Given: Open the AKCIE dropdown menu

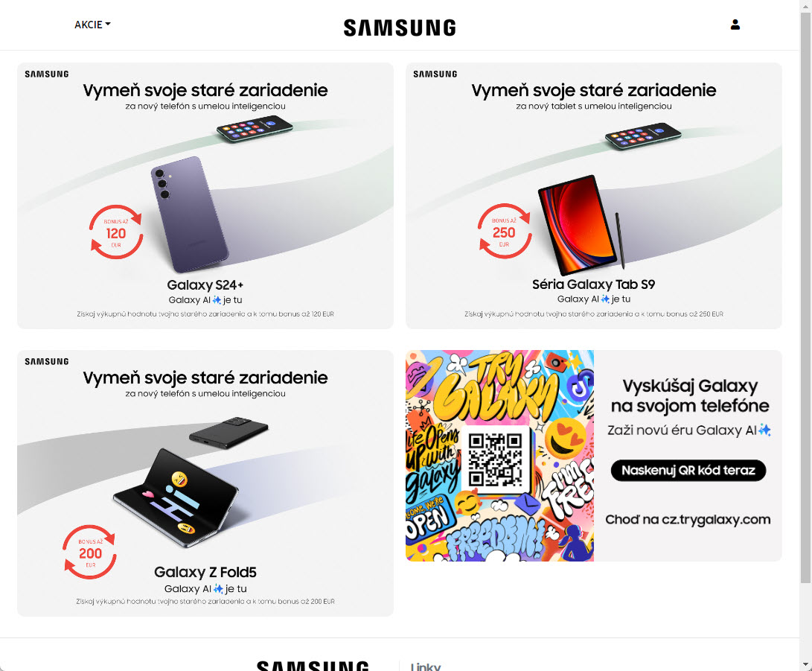Looking at the screenshot, I should [x=92, y=25].
